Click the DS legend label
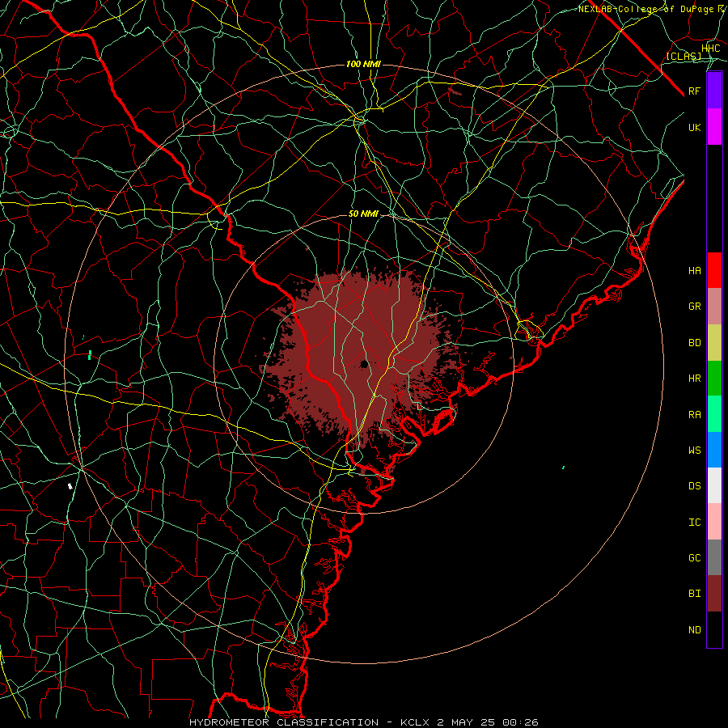Viewport: 728px width, 728px height. click(x=694, y=486)
